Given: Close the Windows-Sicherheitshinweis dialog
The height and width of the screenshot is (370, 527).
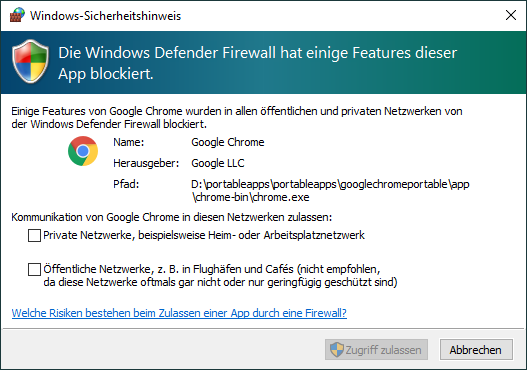Looking at the screenshot, I should coord(511,15).
